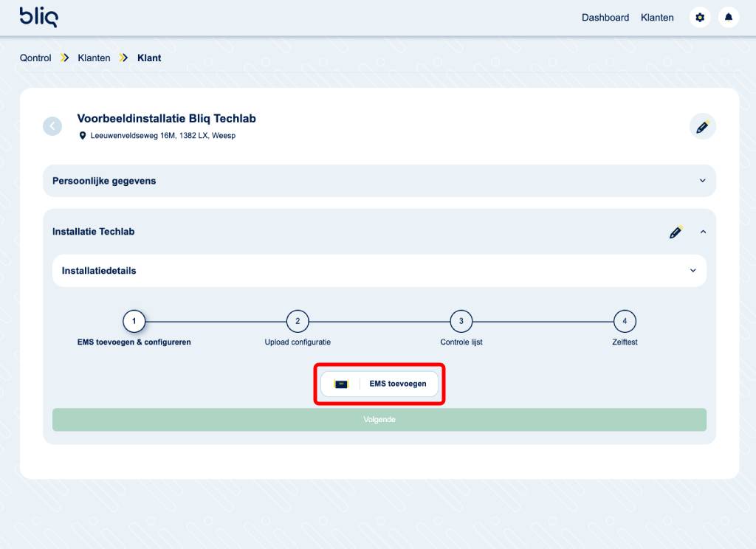Expand the Installatiedetails panel
Image resolution: width=756 pixels, height=549 pixels.
pos(693,271)
